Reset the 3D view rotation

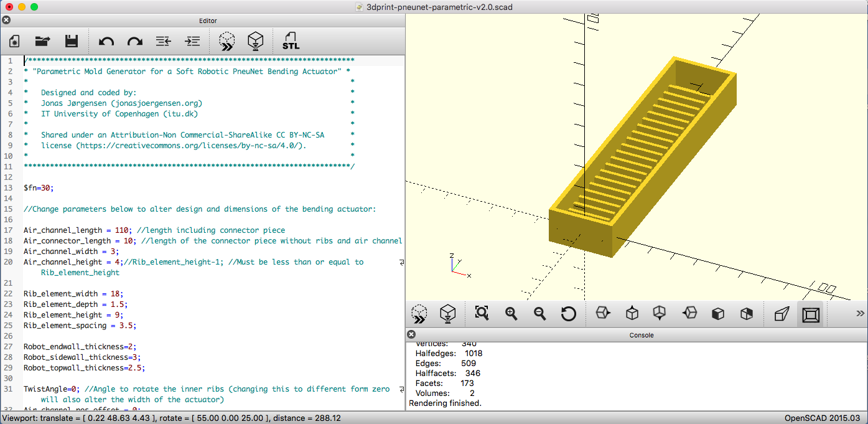pyautogui.click(x=568, y=313)
